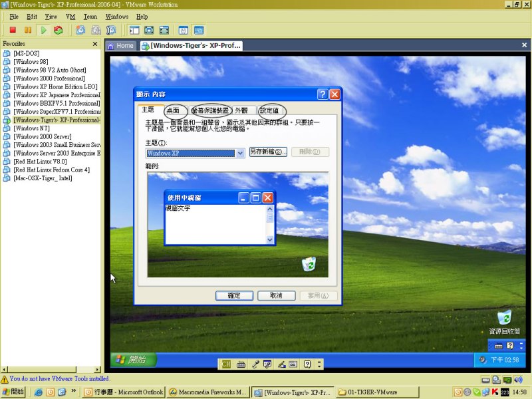Select the Windows-Tiger's XP-Prof VM tab
532x399 pixels.
pos(192,46)
